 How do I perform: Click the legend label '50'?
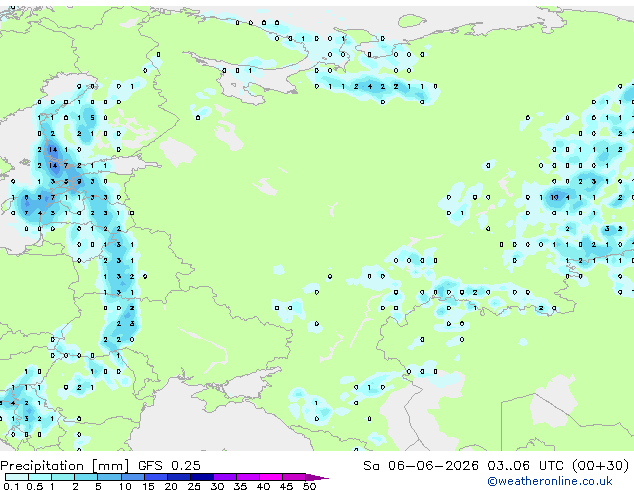(309, 486)
